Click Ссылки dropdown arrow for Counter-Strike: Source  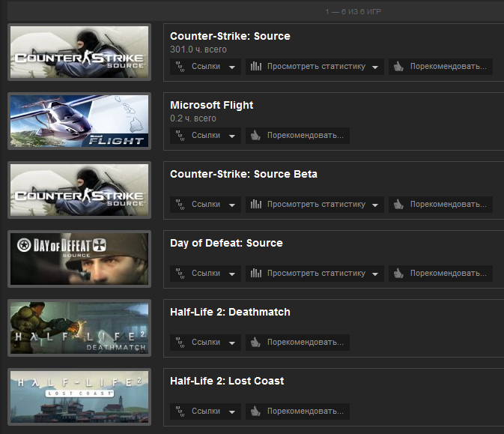pos(231,67)
